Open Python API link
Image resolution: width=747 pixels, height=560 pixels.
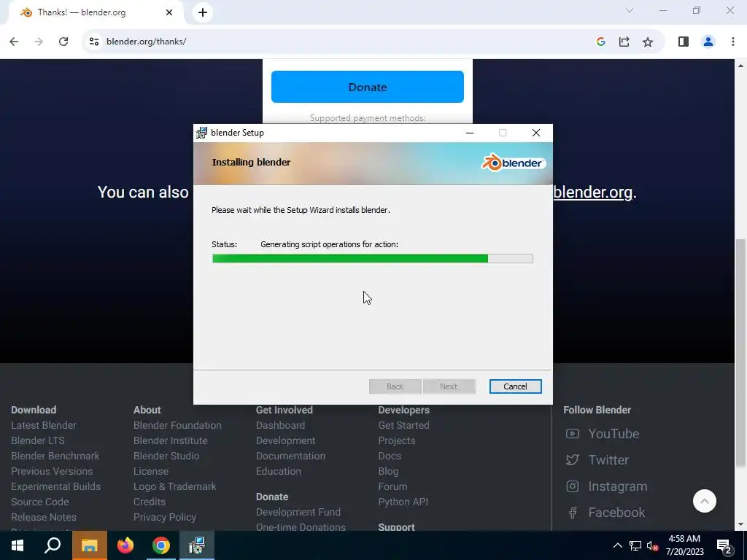pyautogui.click(x=403, y=502)
